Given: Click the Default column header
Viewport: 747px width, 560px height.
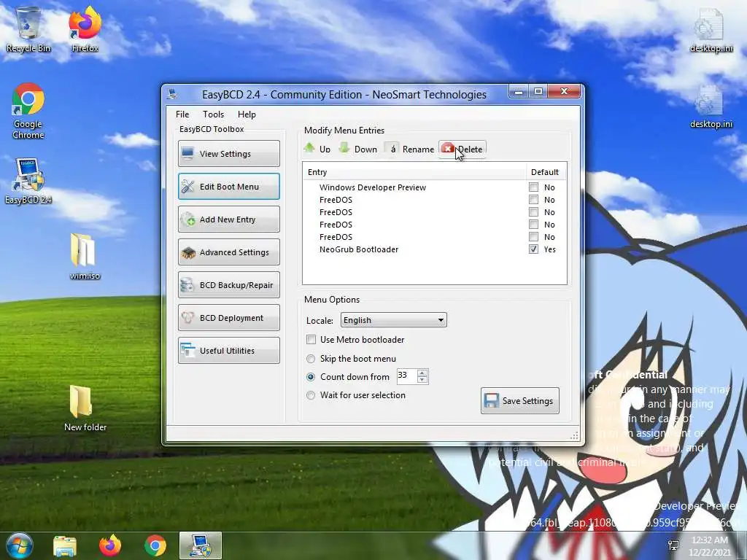Looking at the screenshot, I should (x=544, y=172).
